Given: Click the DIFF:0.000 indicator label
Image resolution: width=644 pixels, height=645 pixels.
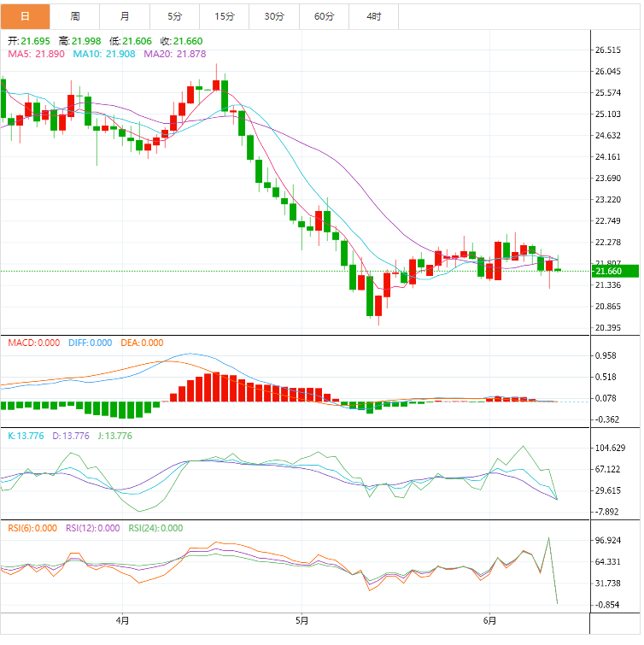Looking at the screenshot, I should click(90, 343).
